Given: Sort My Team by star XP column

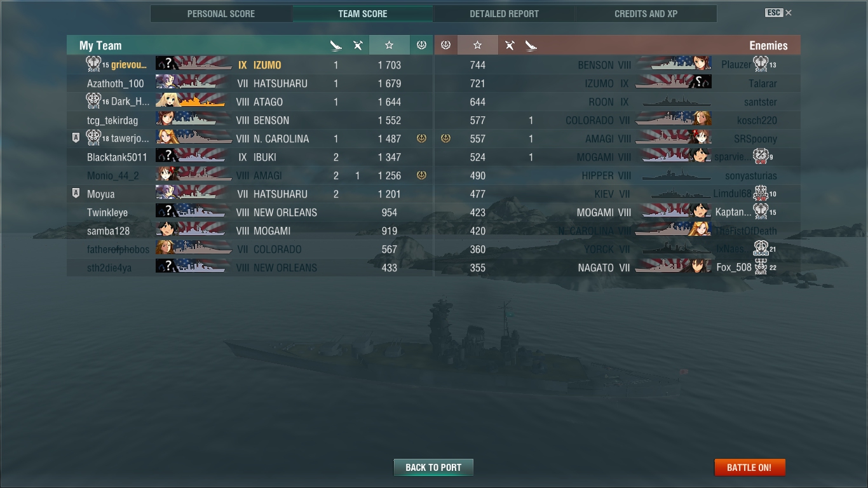Looking at the screenshot, I should [x=389, y=45].
